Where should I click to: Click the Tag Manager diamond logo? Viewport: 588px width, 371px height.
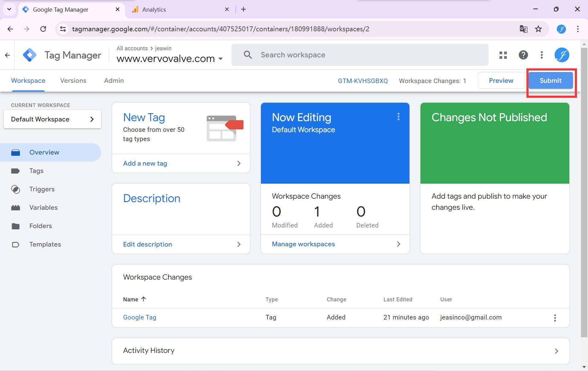coord(30,55)
